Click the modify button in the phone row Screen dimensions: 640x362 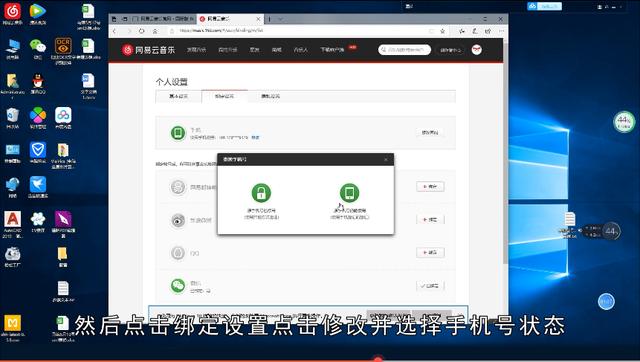tap(430, 133)
